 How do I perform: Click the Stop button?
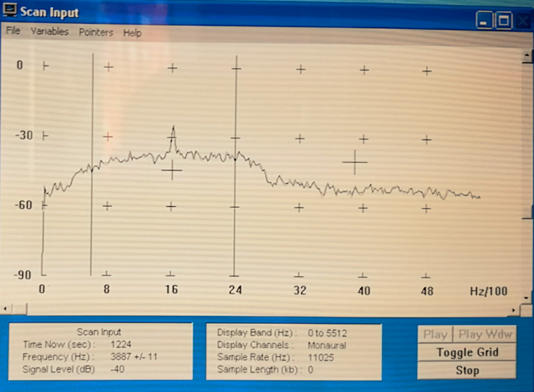tap(467, 370)
